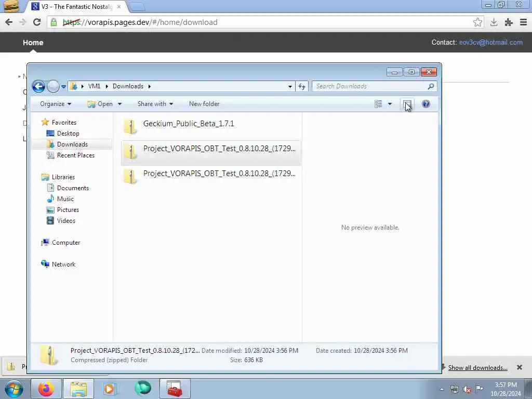
Task: Open the Organize menu
Action: [55, 104]
